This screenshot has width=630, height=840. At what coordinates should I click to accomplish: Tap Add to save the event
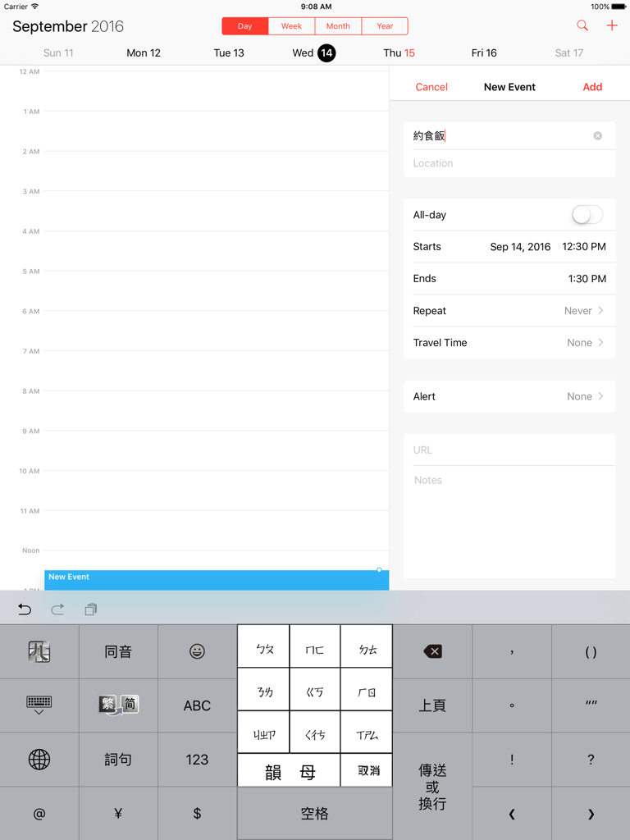pos(592,87)
